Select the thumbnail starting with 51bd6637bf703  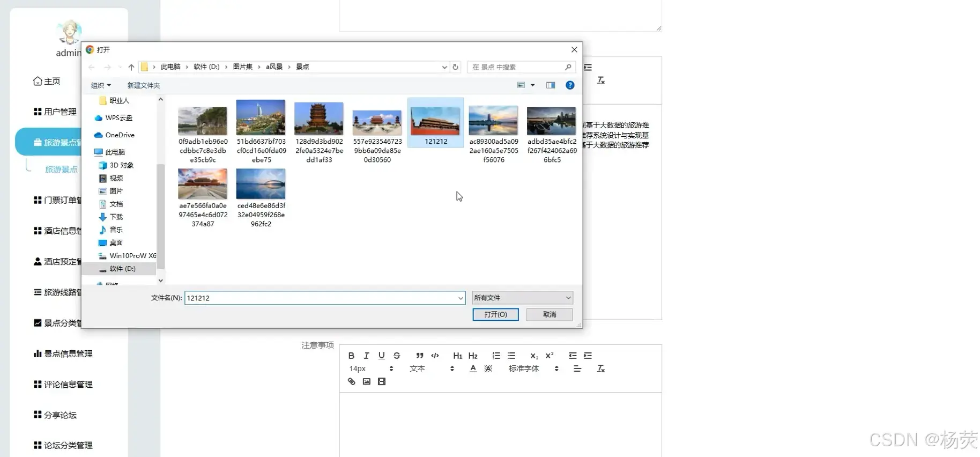coord(261,131)
